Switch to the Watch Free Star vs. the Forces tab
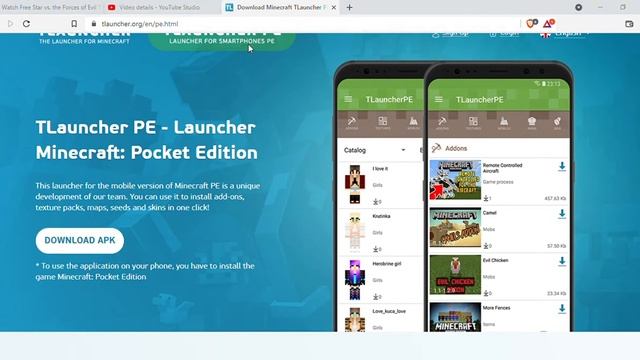Image resolution: width=640 pixels, height=360 pixels. pyautogui.click(x=49, y=7)
